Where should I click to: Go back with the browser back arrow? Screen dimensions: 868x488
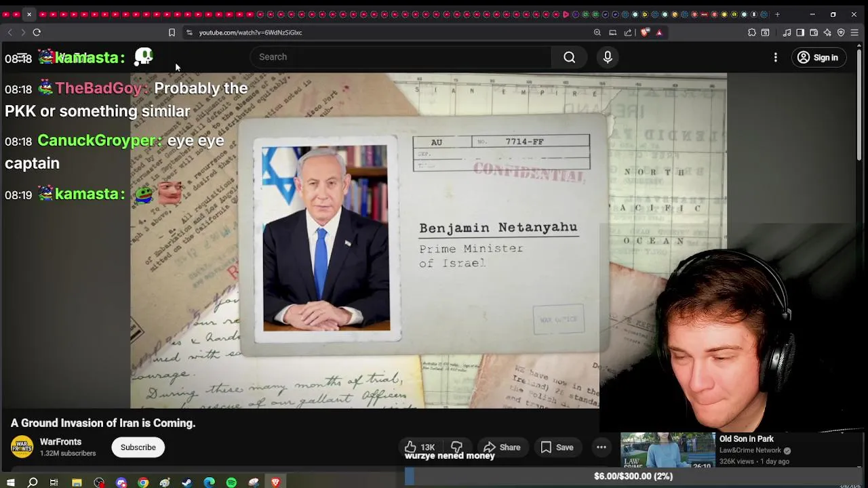point(9,32)
